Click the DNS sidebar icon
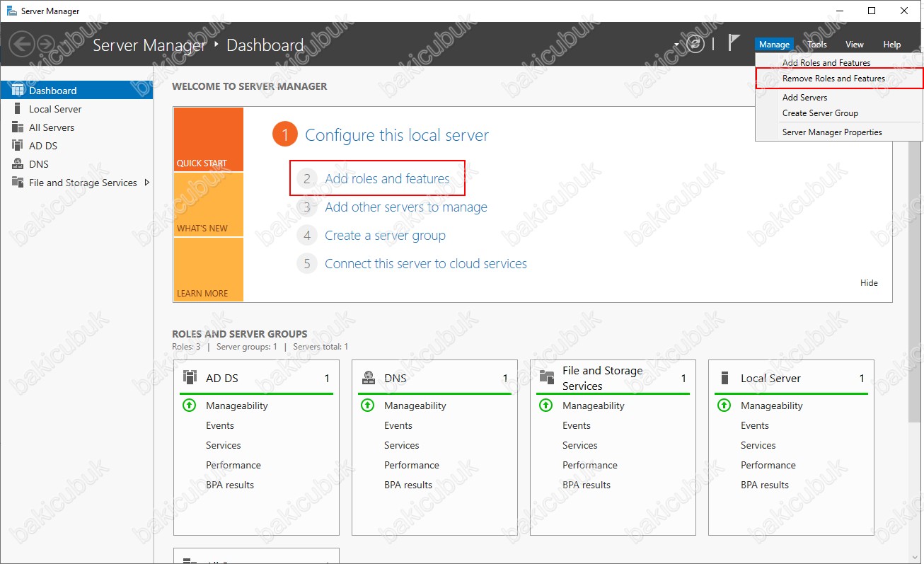This screenshot has height=564, width=924. (x=18, y=164)
